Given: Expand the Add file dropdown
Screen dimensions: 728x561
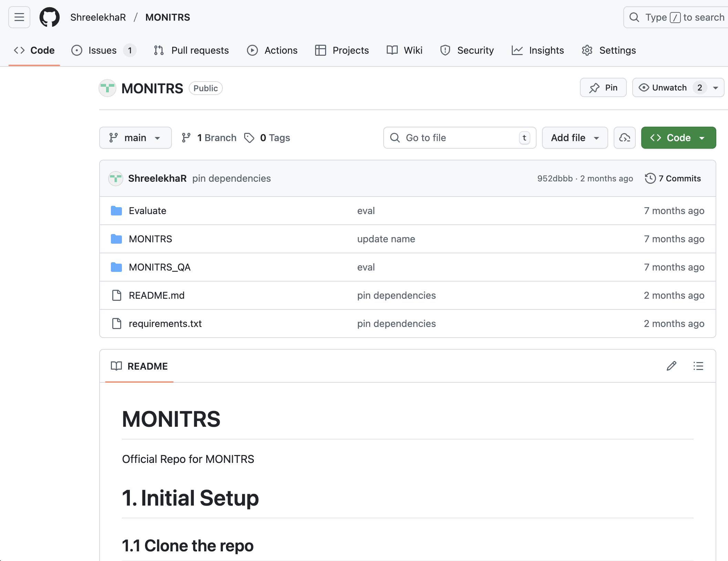Looking at the screenshot, I should point(574,138).
